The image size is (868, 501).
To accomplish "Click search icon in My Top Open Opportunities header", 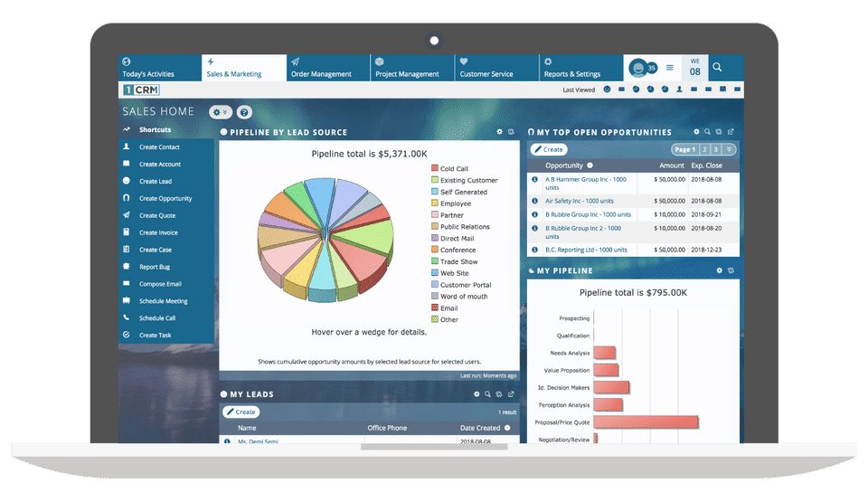I will [x=707, y=132].
